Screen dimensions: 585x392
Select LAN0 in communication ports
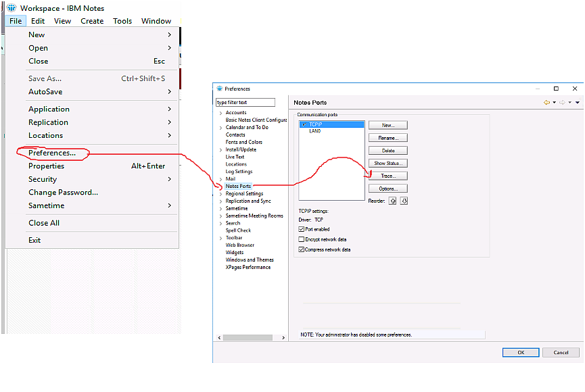click(315, 131)
